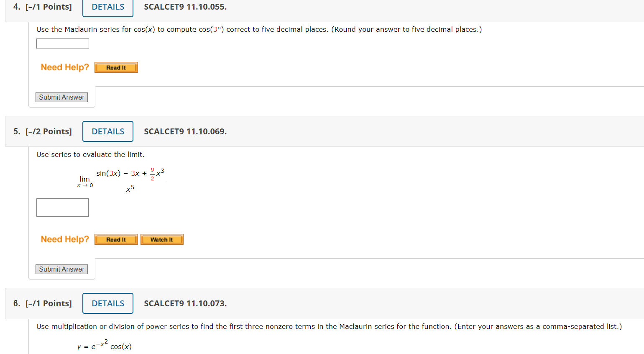Open the Watch It video for problem 5
The image size is (644, 354).
[x=162, y=239]
